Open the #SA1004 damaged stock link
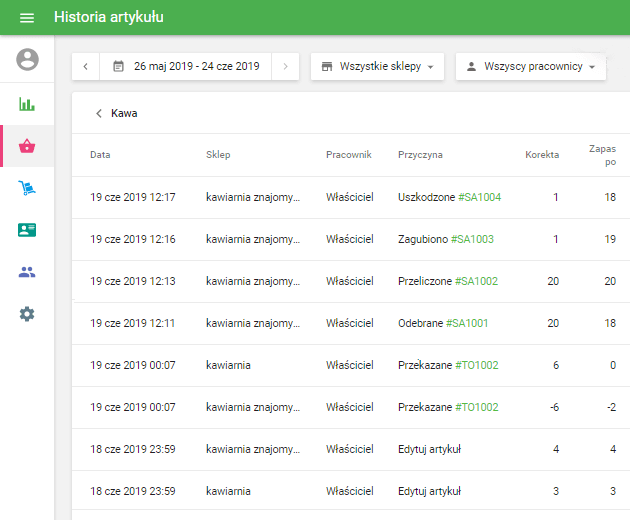Viewport: 630px width, 520px height. click(479, 197)
